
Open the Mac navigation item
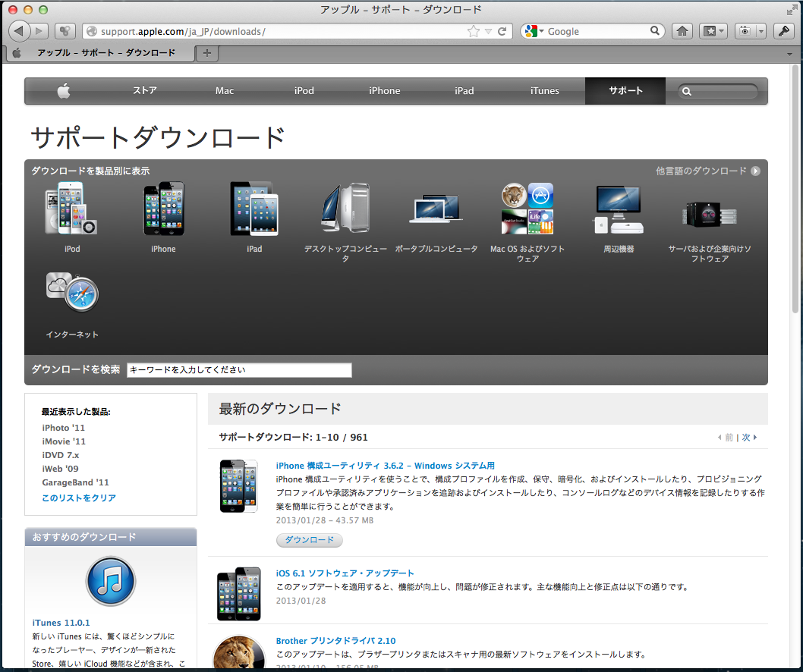(x=225, y=90)
